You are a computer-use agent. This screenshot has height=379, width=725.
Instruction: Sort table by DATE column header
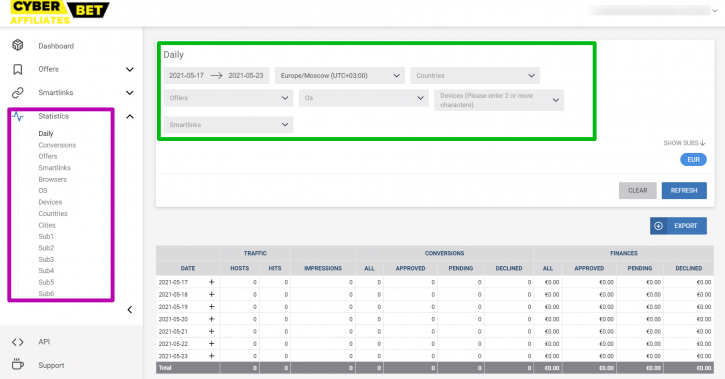188,268
